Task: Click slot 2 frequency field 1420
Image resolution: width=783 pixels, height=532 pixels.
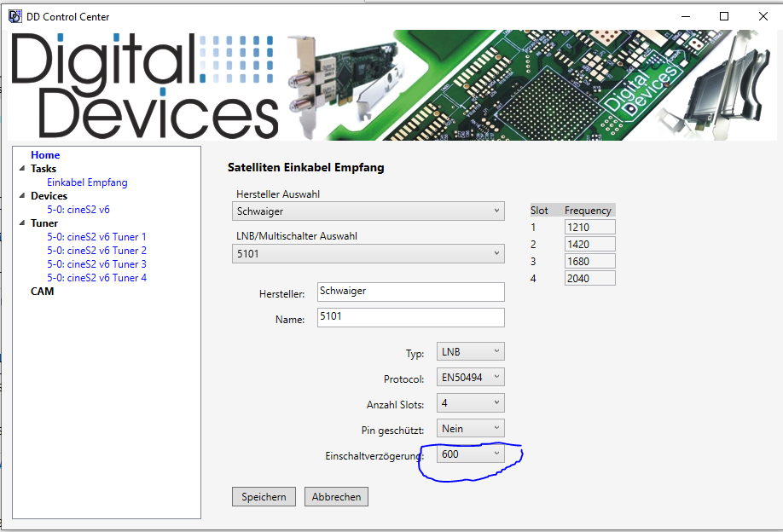Action: 589,244
